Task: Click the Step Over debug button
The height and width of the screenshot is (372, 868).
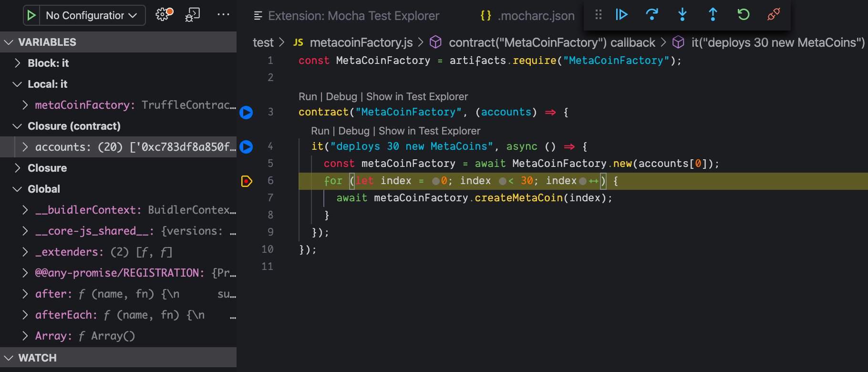Action: [652, 14]
